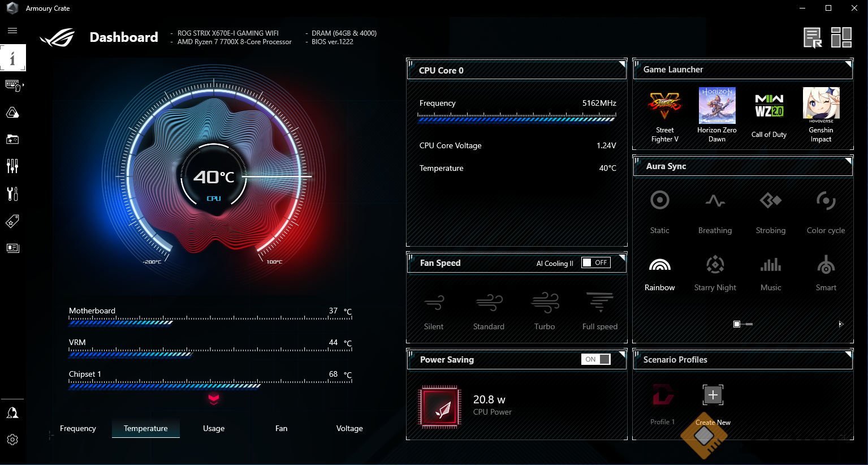Viewport: 868px width, 465px height.
Task: Select the Dashboard info sidebar icon
Action: tap(12, 58)
